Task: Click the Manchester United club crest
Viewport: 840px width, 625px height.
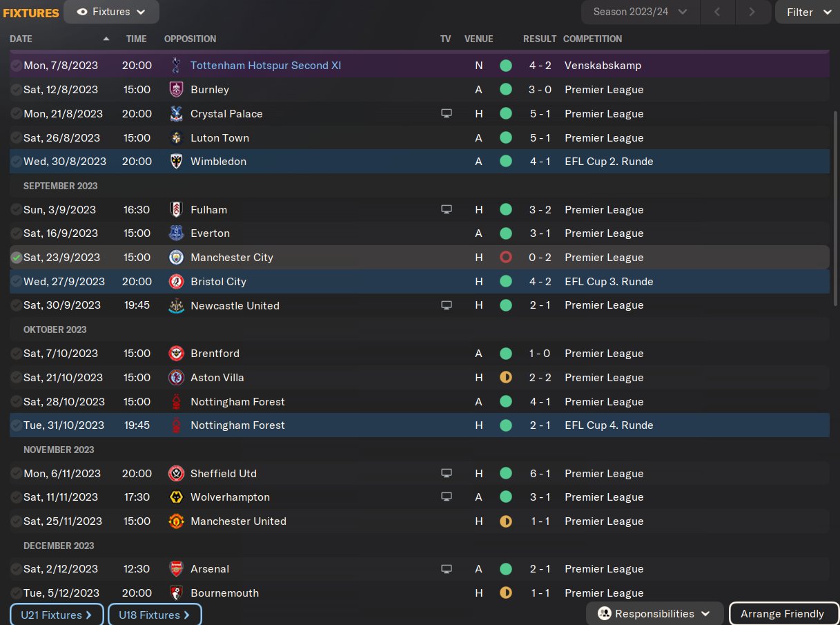Action: [176, 521]
